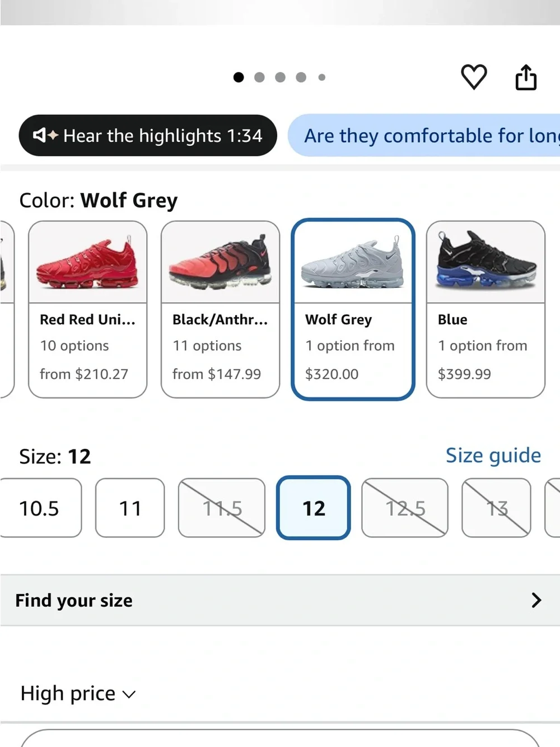Select size 10.5

tap(40, 508)
